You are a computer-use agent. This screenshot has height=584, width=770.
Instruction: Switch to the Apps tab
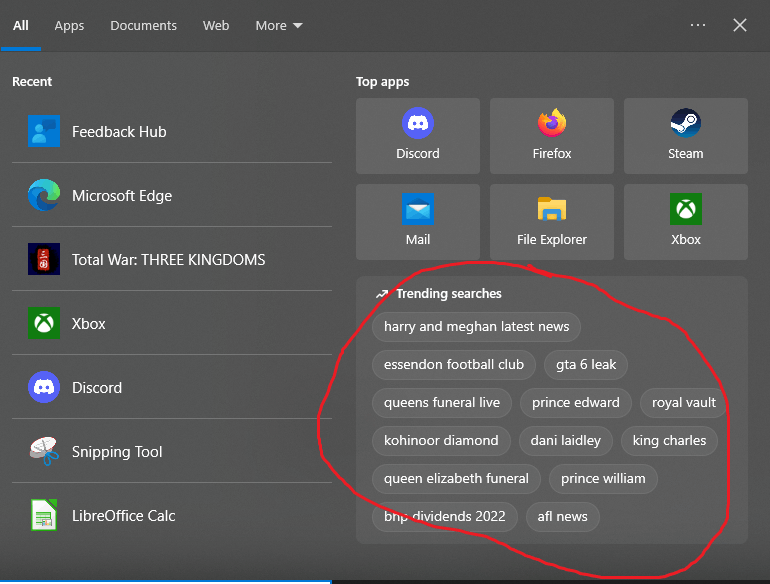(x=69, y=26)
